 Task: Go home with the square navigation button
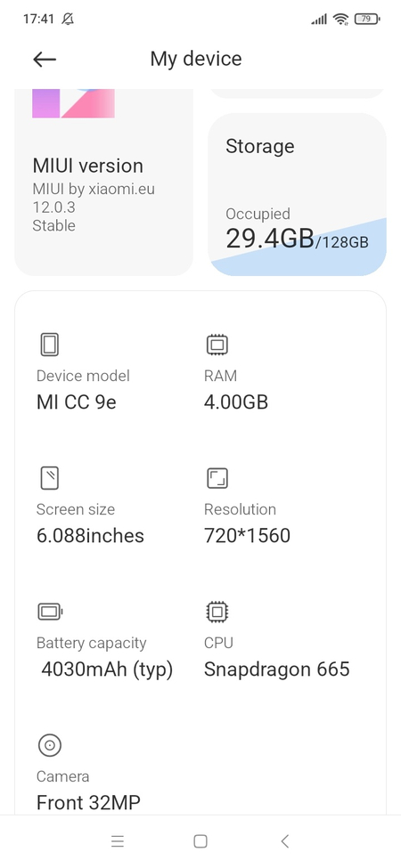(200, 841)
